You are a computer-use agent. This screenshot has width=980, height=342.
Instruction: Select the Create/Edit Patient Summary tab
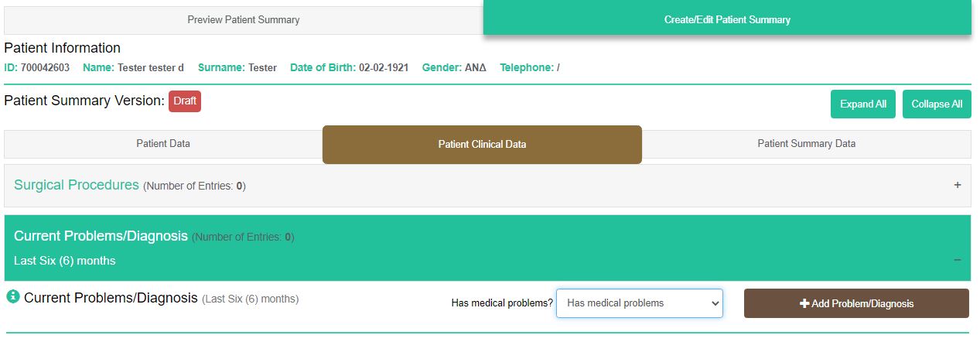(x=727, y=19)
